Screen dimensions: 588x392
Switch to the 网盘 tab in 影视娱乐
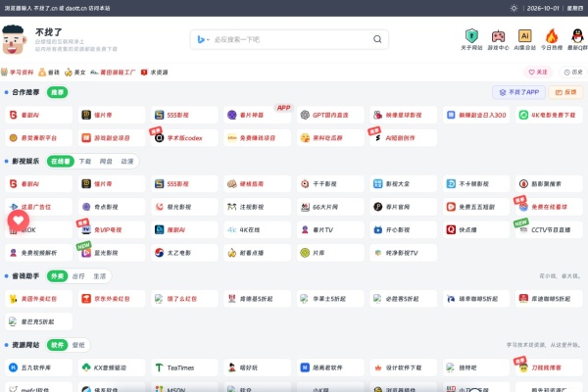(x=106, y=162)
